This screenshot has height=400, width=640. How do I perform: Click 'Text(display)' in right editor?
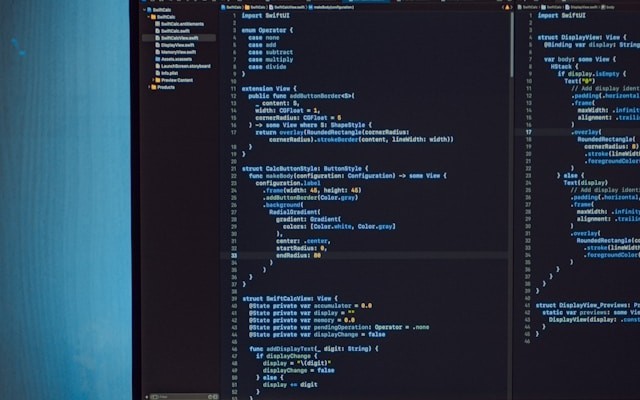click(x=586, y=182)
